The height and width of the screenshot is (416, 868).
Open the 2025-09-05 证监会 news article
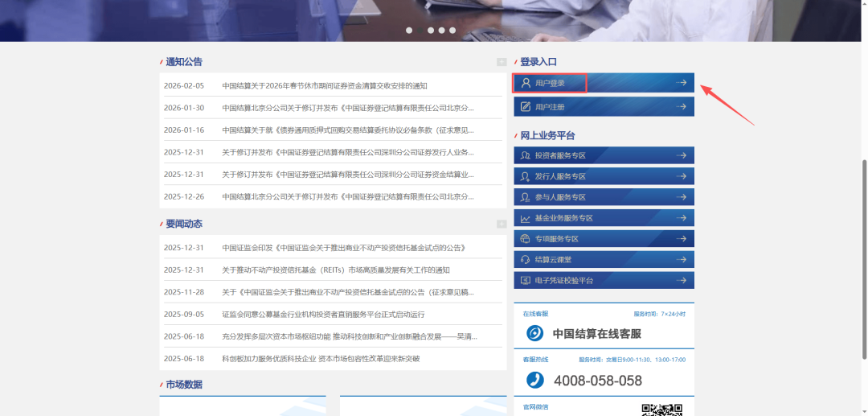point(323,314)
